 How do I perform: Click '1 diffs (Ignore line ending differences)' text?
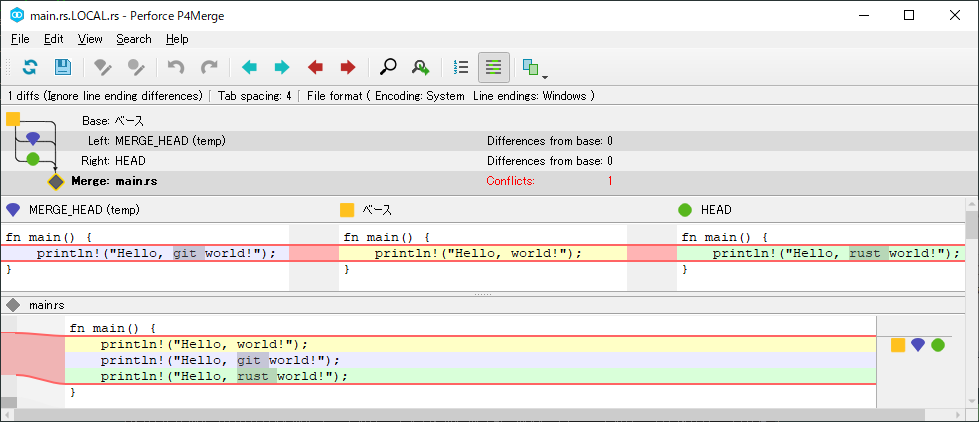[105, 96]
